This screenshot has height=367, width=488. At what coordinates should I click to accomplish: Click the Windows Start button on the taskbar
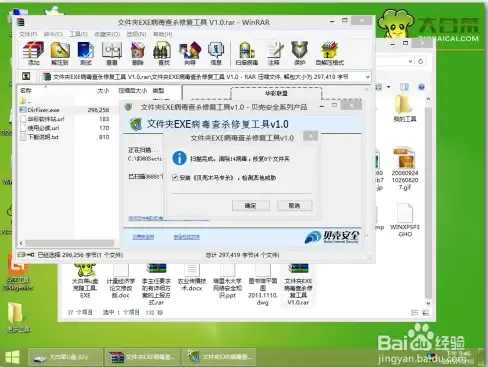12,358
